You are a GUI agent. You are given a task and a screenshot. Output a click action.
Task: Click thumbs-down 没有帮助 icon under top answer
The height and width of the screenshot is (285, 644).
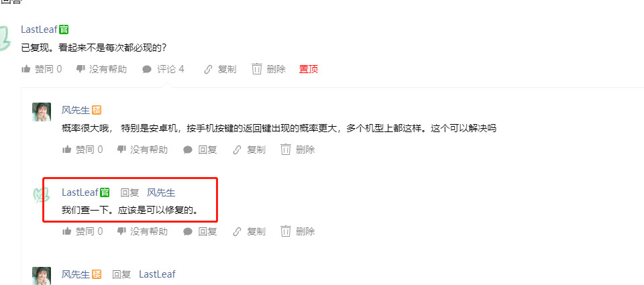80,69
